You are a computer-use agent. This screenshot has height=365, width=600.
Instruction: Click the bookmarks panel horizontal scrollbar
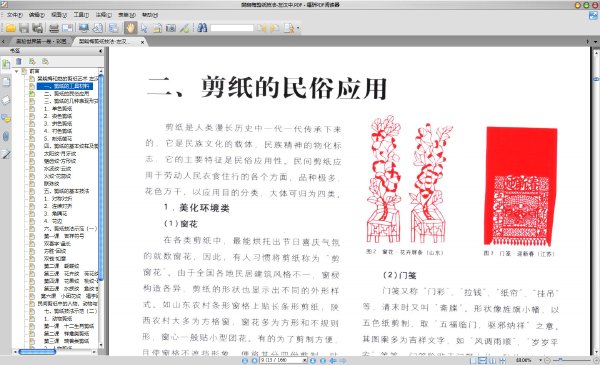37,352
